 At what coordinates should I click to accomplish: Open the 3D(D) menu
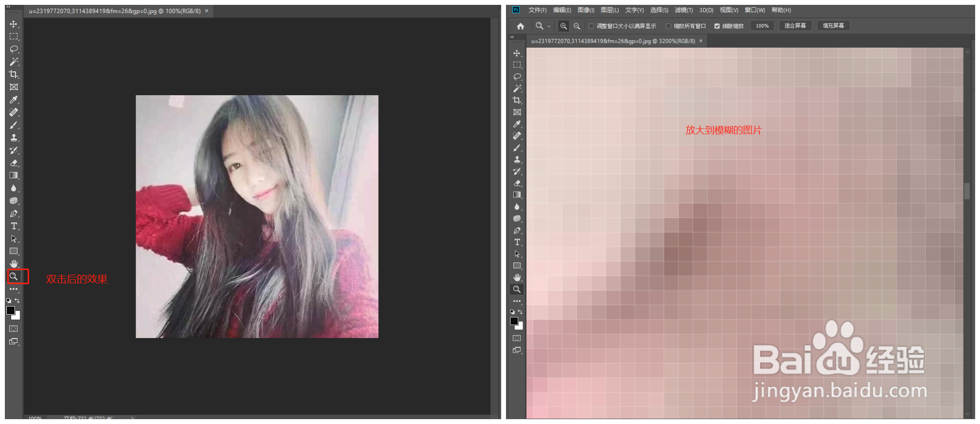pyautogui.click(x=706, y=10)
